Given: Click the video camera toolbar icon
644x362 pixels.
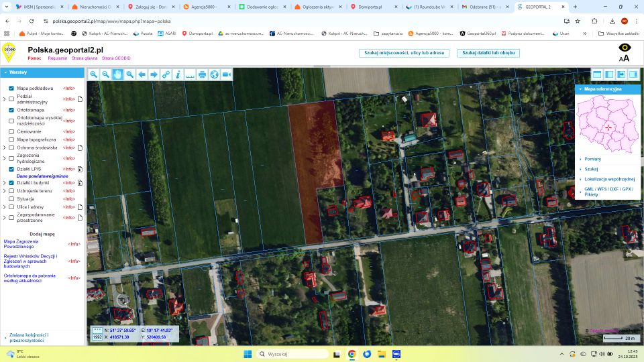Looking at the screenshot, I should click(226, 74).
